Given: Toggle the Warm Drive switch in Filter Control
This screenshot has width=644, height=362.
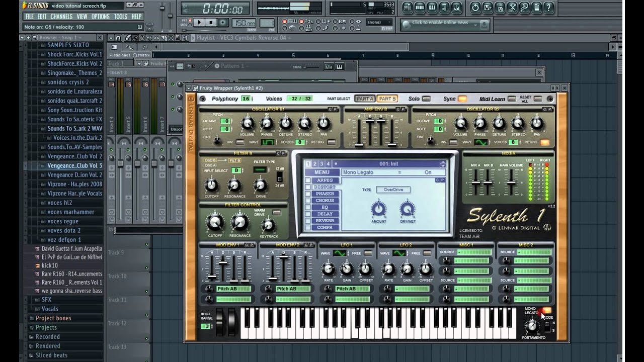Looking at the screenshot, I should click(276, 213).
